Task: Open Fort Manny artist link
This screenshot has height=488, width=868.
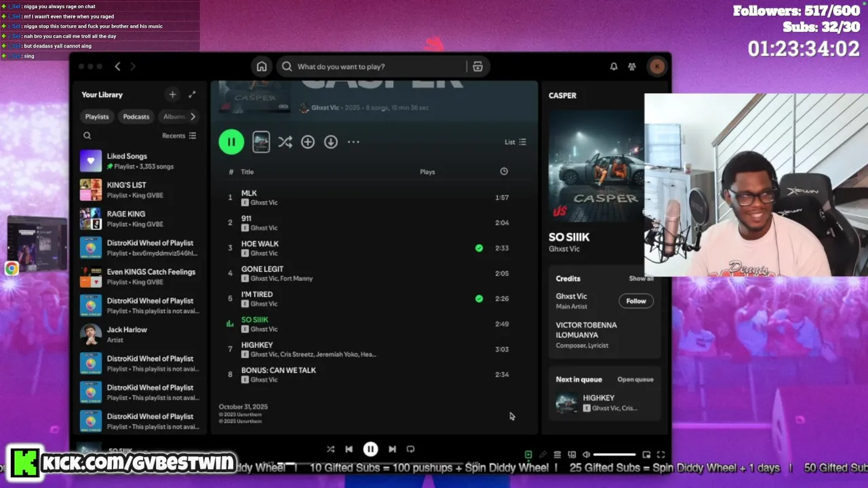Action: [x=298, y=279]
